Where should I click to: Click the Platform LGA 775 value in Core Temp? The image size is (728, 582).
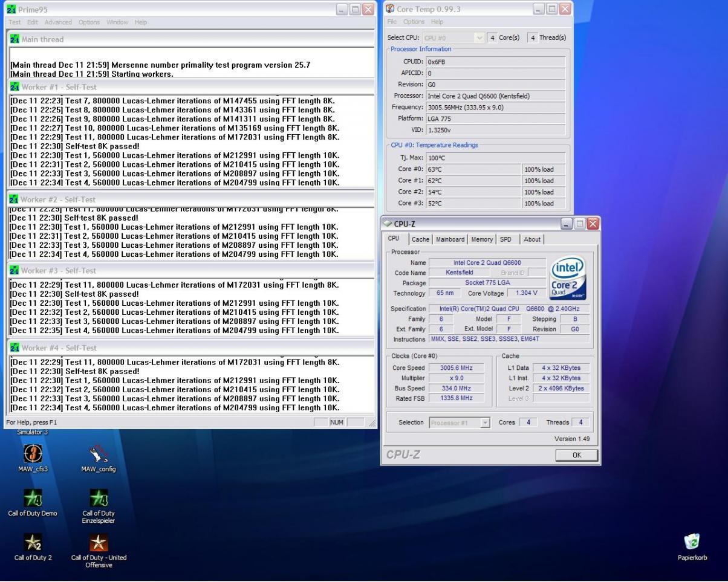click(x=496, y=119)
